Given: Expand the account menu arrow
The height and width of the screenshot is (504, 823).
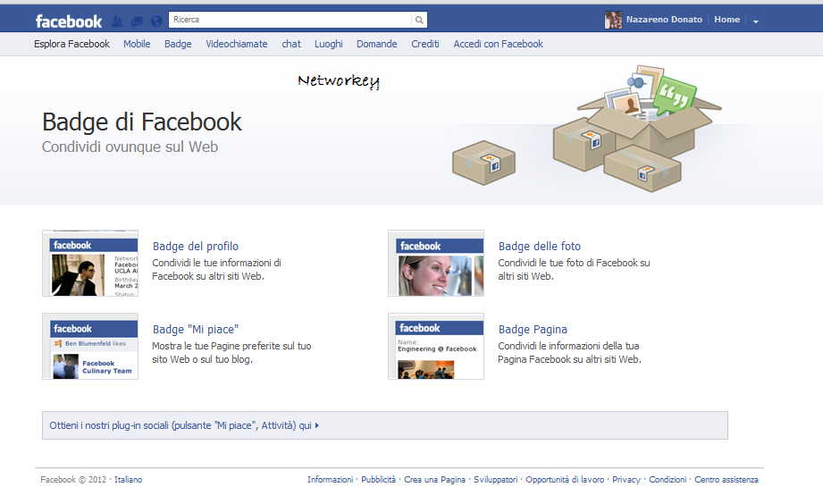Looking at the screenshot, I should click(x=756, y=21).
